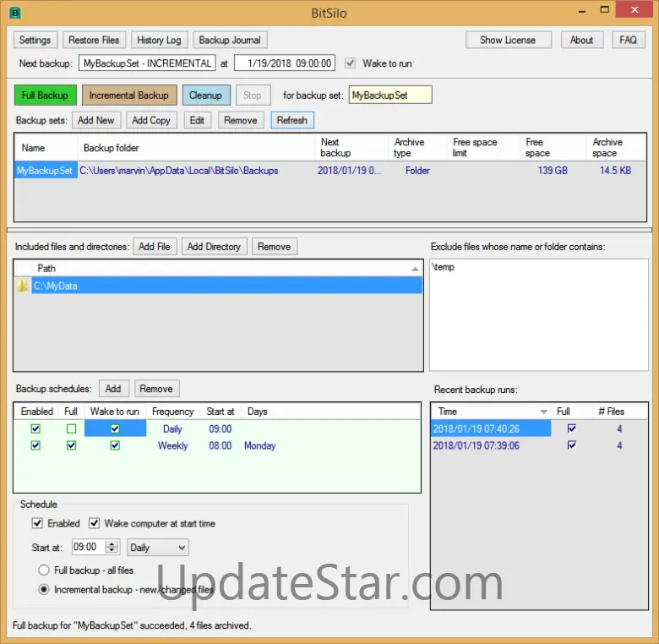Open the History Log

click(x=160, y=40)
